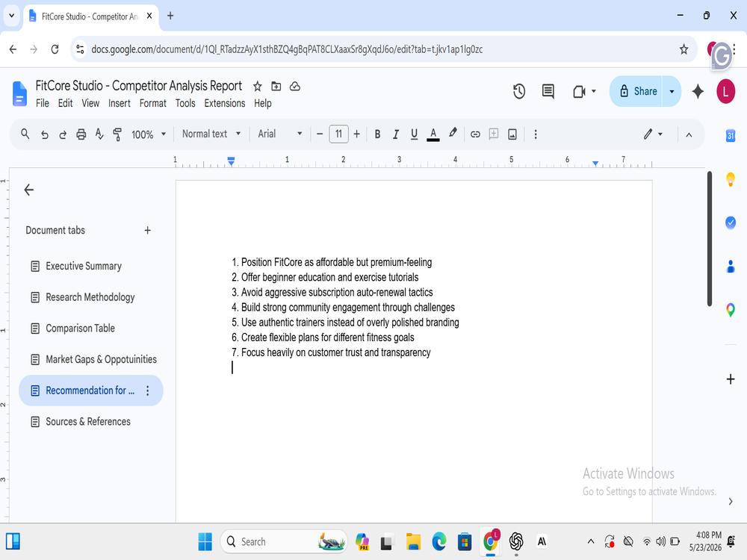Decrease font size with minus button
Screen dimensions: 747x560
320,134
